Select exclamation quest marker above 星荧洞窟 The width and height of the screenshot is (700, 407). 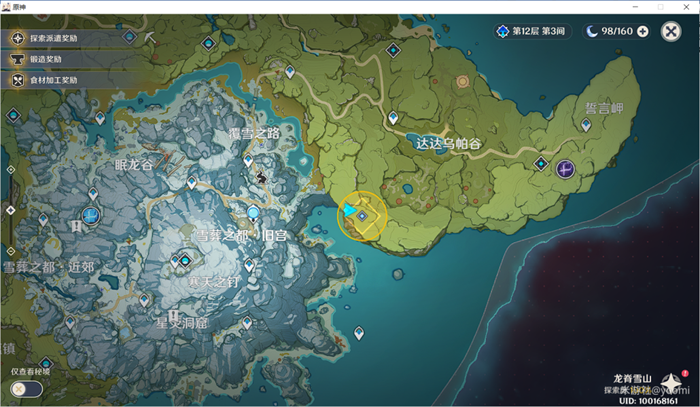[x=173, y=316]
